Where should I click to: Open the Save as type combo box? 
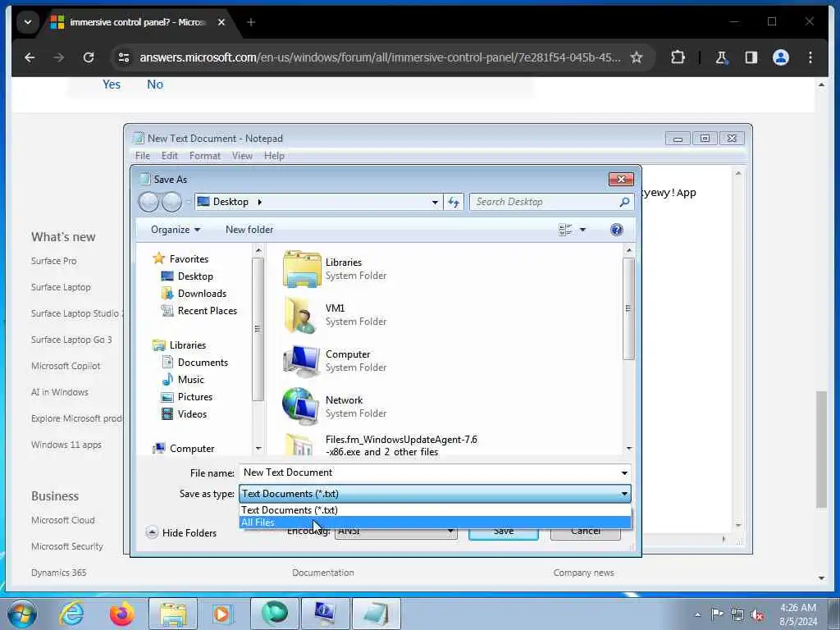pos(435,493)
